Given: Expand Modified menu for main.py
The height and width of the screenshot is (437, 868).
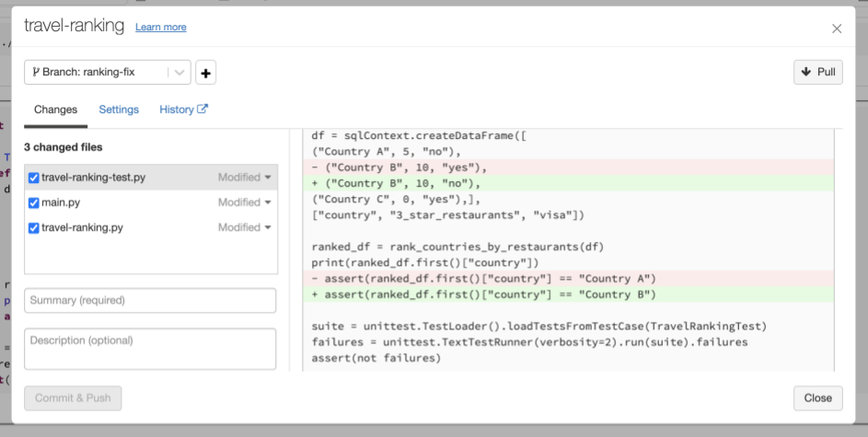Looking at the screenshot, I should (244, 202).
